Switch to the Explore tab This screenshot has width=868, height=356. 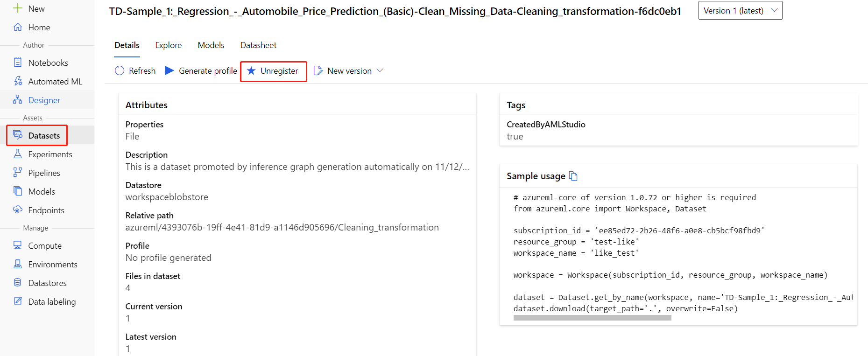tap(169, 45)
